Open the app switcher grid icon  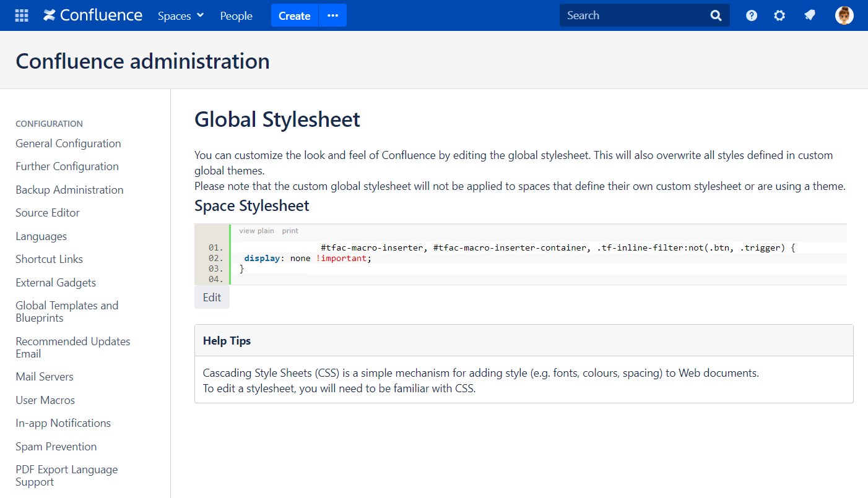coord(22,15)
